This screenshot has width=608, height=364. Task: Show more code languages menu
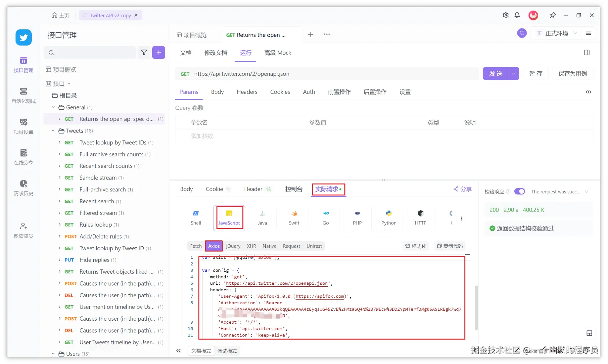tap(461, 218)
